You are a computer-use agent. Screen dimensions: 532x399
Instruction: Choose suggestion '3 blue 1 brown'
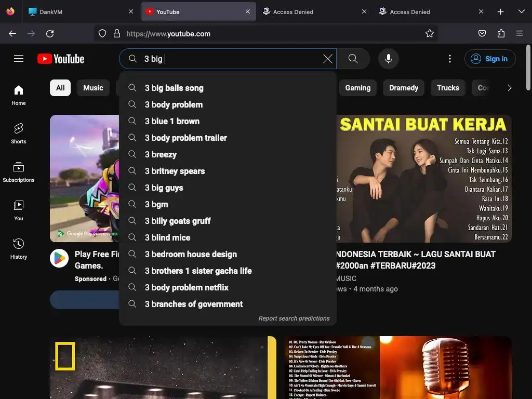[x=228, y=121]
